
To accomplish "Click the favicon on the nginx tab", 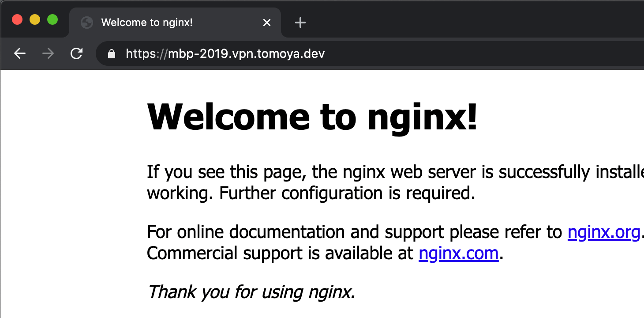I will coord(86,23).
